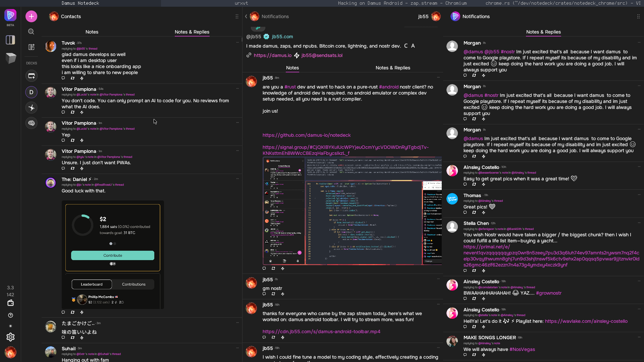The width and height of the screenshot is (644, 362).
Task: Open the right Notifications column dots menu
Action: coord(638,16)
